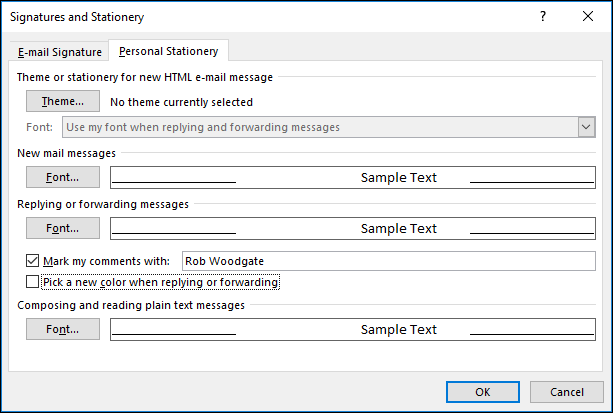The image size is (613, 413).
Task: Click the No theme currently selected label
Action: [x=181, y=102]
